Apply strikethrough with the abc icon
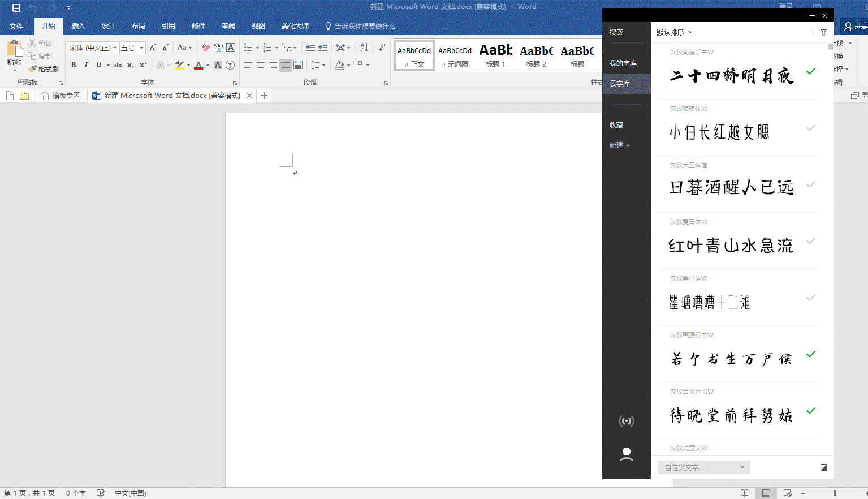868x499 pixels. coord(118,65)
